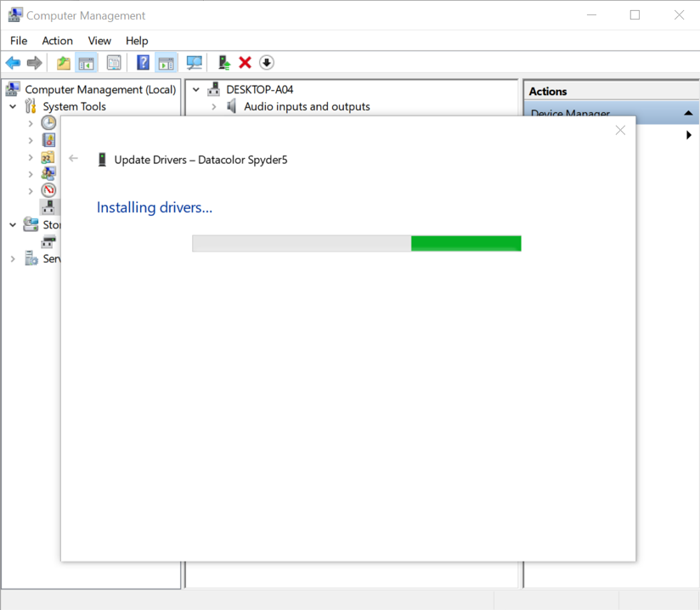This screenshot has width=700, height=610.
Task: Click Update device driver toolbar icon
Action: pos(224,63)
